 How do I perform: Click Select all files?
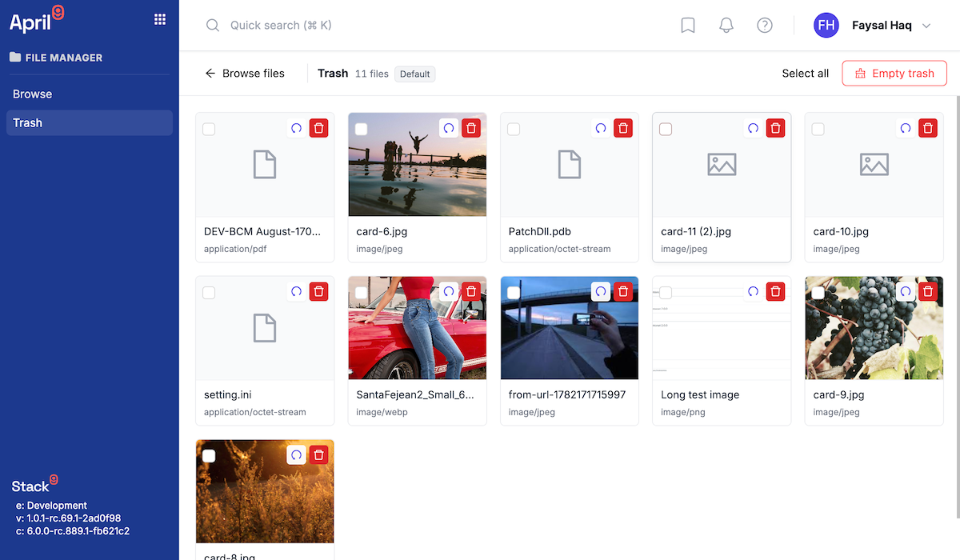[805, 73]
